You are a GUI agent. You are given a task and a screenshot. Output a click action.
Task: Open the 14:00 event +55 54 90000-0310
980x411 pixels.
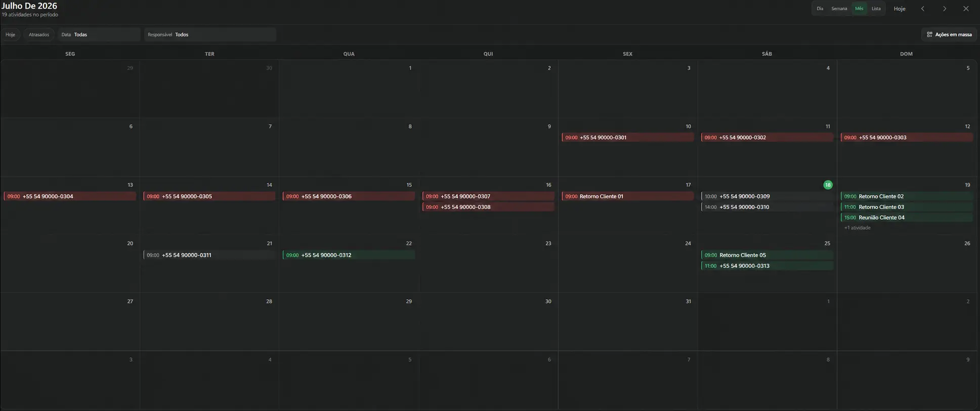[767, 207]
